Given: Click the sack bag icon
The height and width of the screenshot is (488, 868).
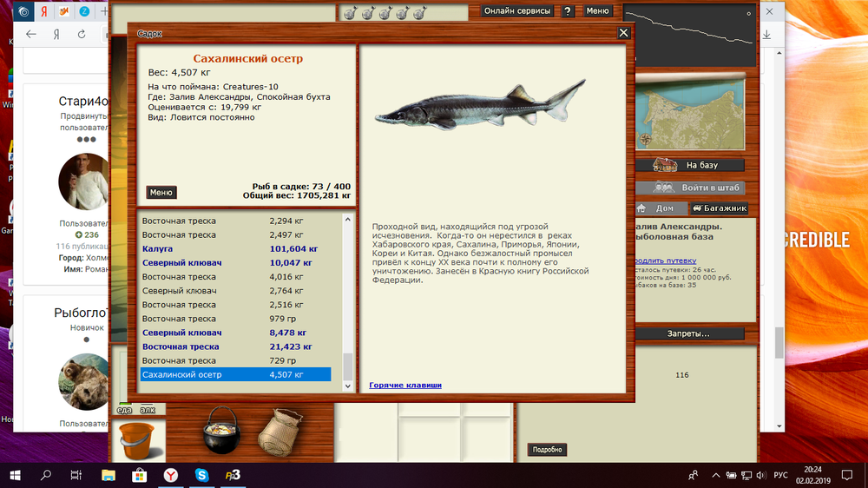Looking at the screenshot, I should click(280, 432).
